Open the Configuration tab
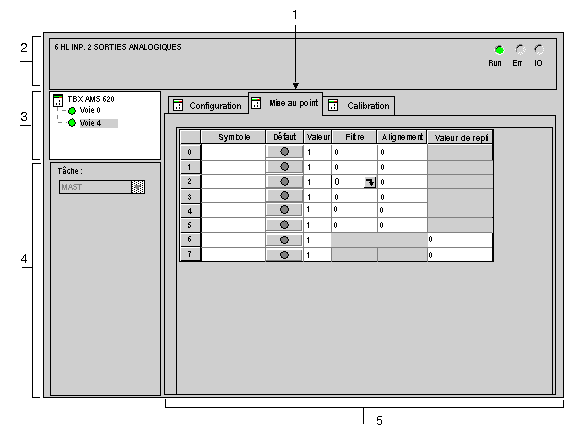This screenshot has width=582, height=434. click(208, 105)
